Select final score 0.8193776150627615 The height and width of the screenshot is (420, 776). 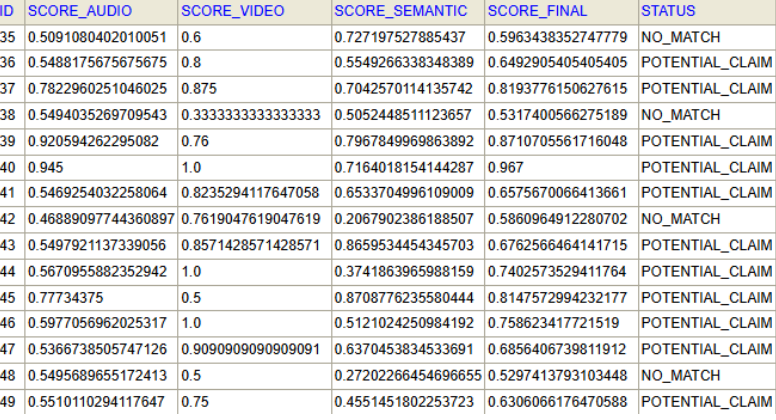tap(557, 89)
